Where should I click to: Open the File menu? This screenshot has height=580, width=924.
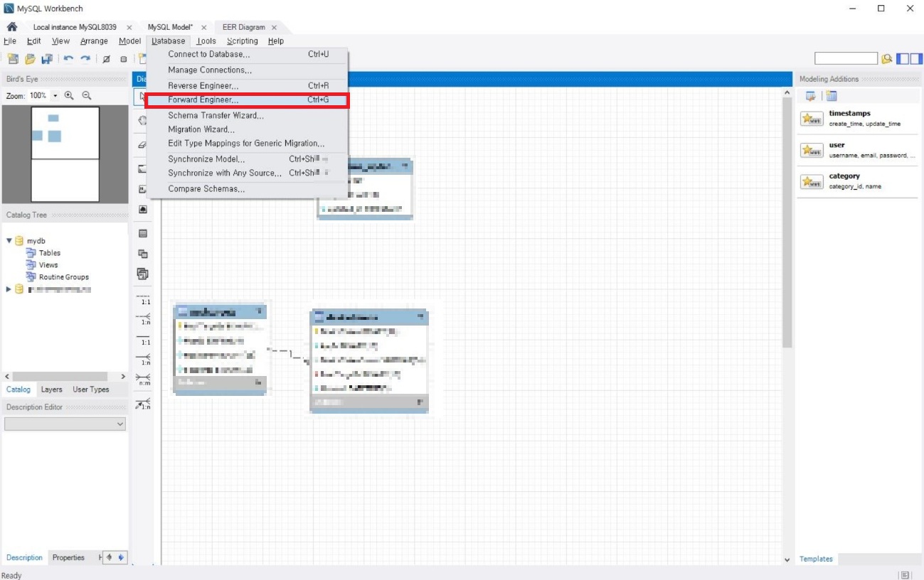(10, 41)
